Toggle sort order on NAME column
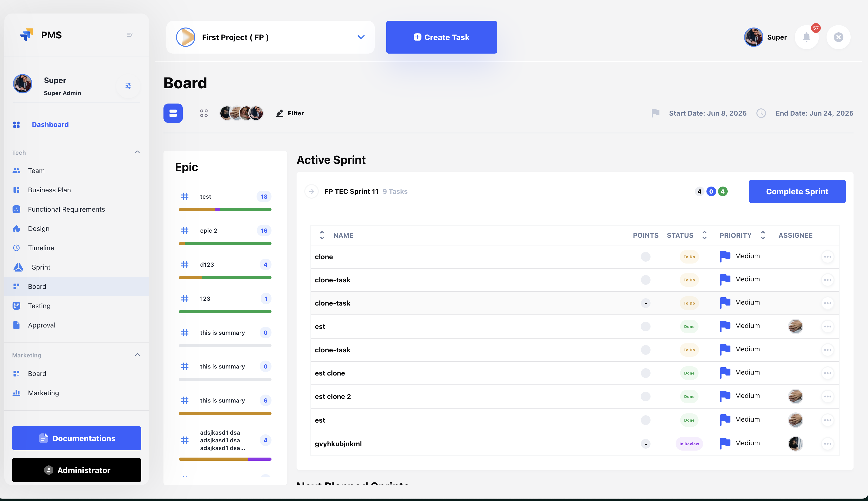 (x=322, y=235)
